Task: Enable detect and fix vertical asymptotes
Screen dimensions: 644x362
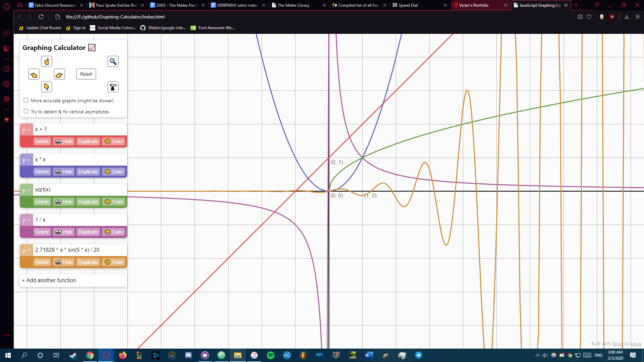Action: (26, 111)
